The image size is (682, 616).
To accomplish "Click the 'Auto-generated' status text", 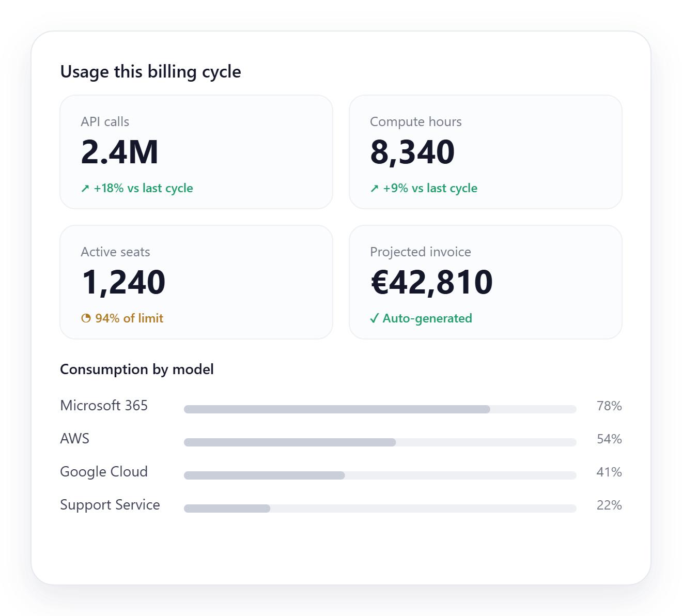I will 427,318.
